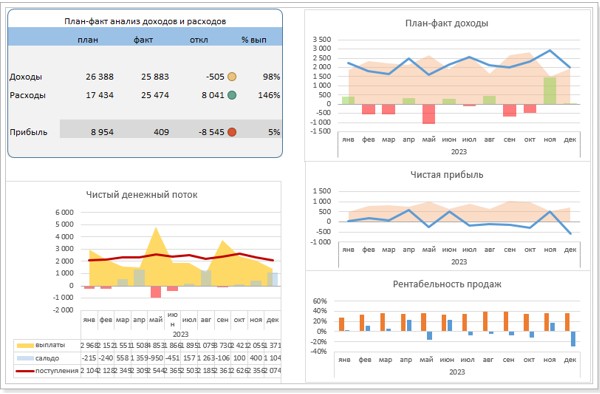Click the dark red поступления legend line
This screenshot has height=394, width=600.
(x=25, y=371)
